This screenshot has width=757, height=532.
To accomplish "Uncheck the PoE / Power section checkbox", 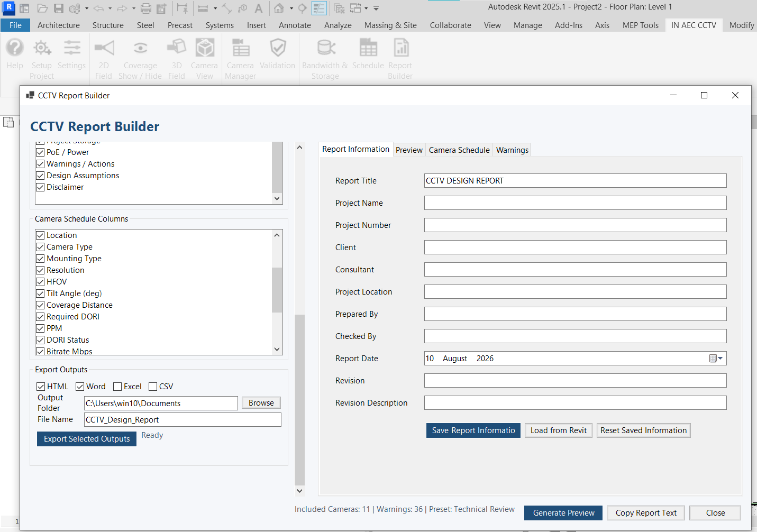I will [40, 152].
